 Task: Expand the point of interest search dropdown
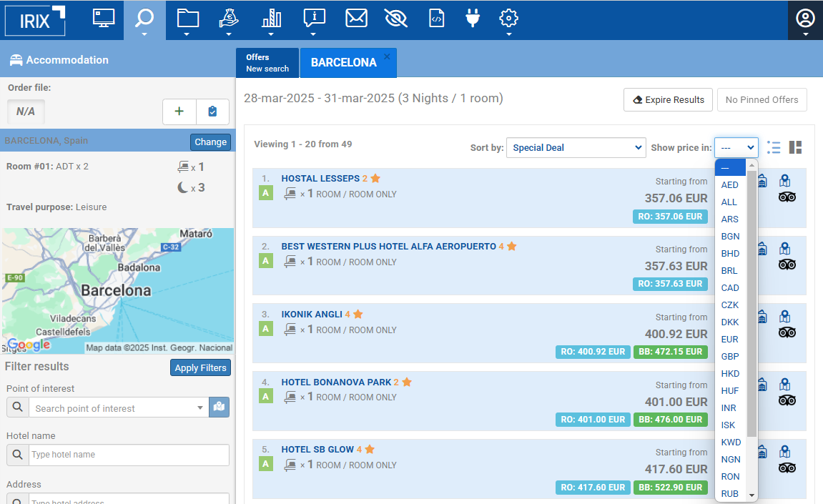200,408
